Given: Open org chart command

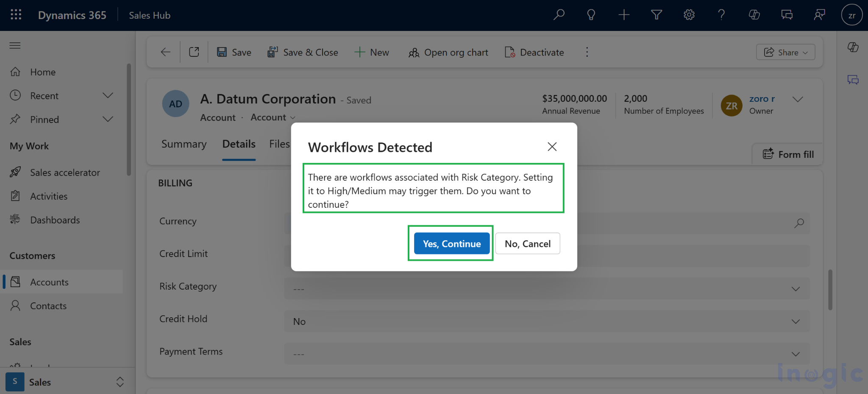Looking at the screenshot, I should coord(448,52).
